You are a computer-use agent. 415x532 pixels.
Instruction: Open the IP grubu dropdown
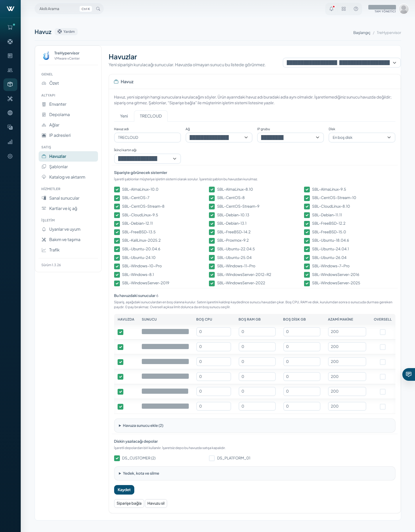tap(290, 138)
